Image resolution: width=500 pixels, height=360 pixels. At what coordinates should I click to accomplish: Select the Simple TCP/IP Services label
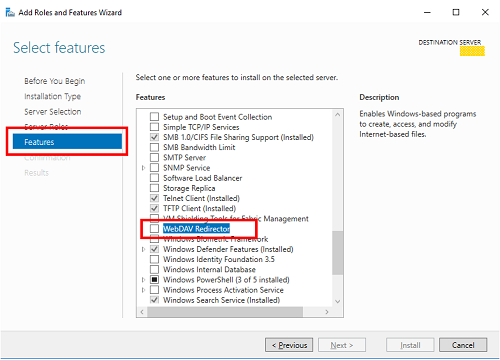pyautogui.click(x=201, y=127)
